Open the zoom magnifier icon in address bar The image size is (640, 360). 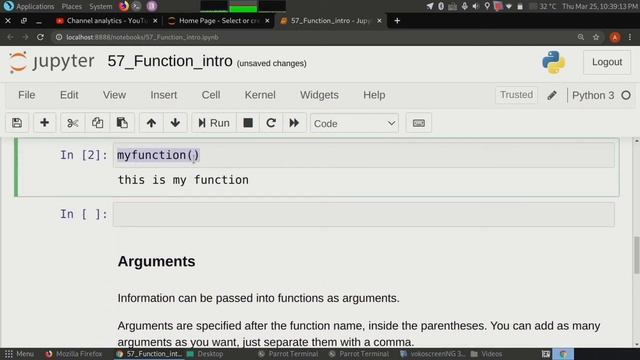pos(581,37)
